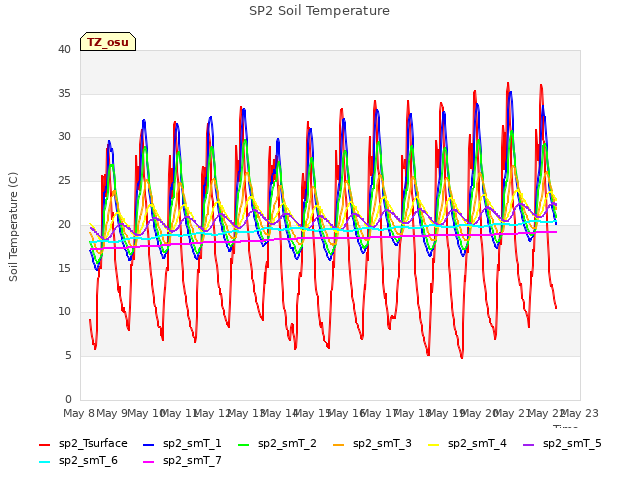Toggle the sp2_smT_6 legend entry

78,461
